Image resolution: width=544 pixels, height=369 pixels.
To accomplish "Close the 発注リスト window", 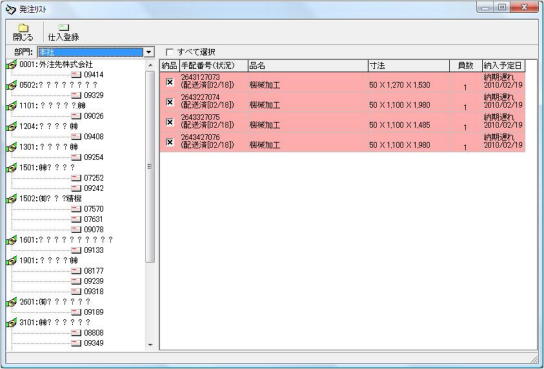I will pyautogui.click(x=524, y=7).
